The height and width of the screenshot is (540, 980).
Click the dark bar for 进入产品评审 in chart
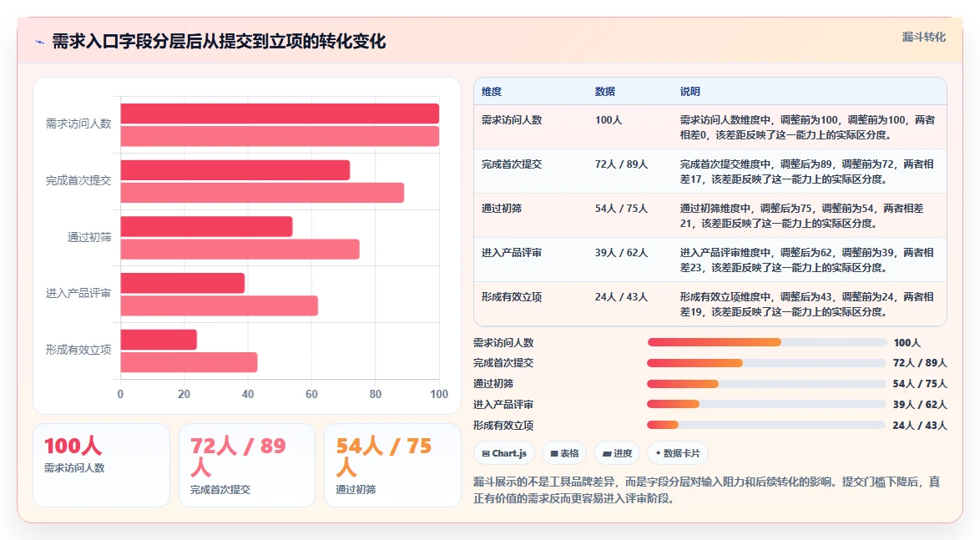pyautogui.click(x=183, y=283)
